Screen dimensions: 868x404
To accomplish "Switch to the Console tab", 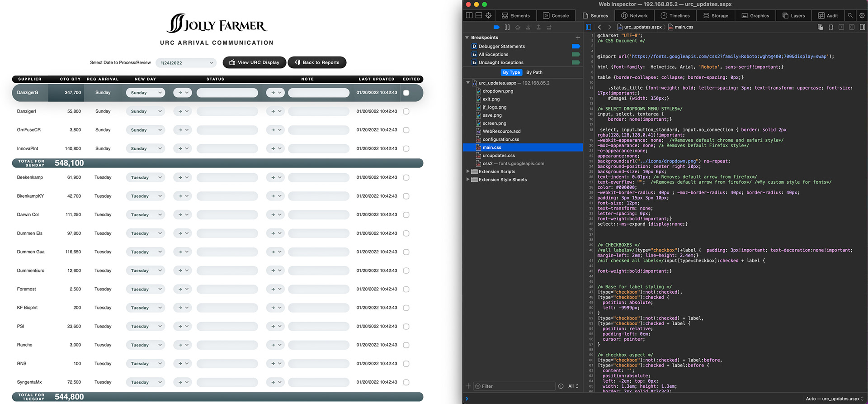I will 556,15.
